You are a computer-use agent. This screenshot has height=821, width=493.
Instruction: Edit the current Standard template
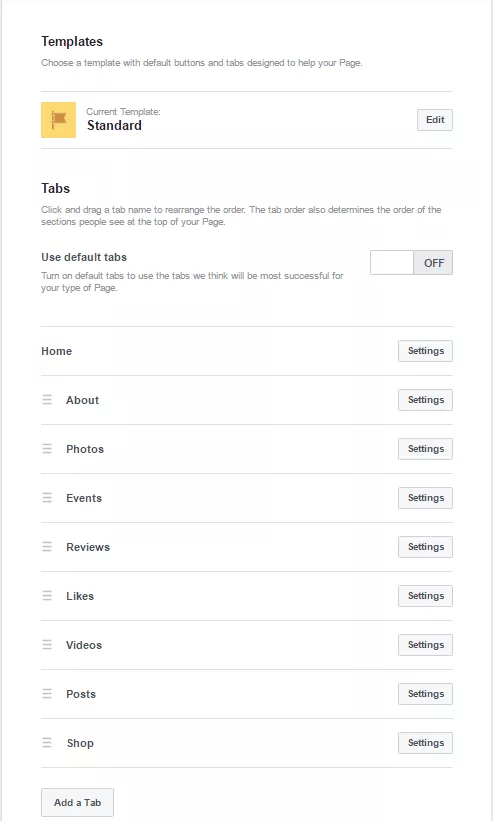coord(435,120)
